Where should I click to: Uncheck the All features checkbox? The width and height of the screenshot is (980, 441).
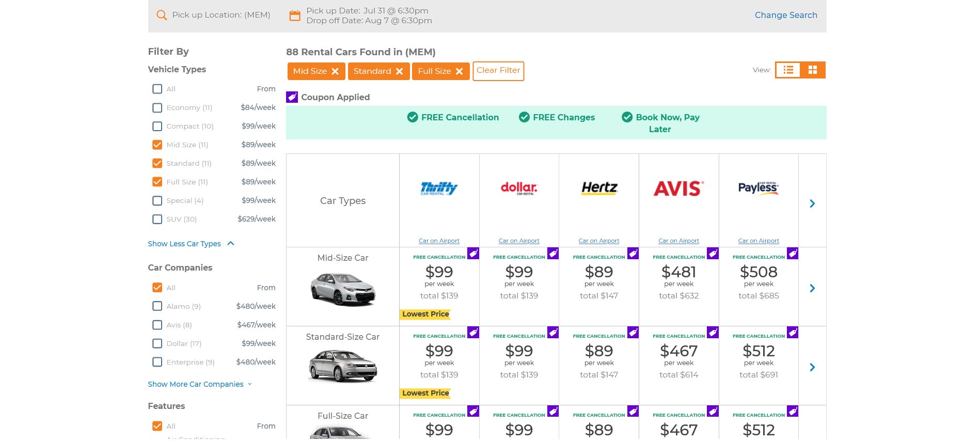157,426
